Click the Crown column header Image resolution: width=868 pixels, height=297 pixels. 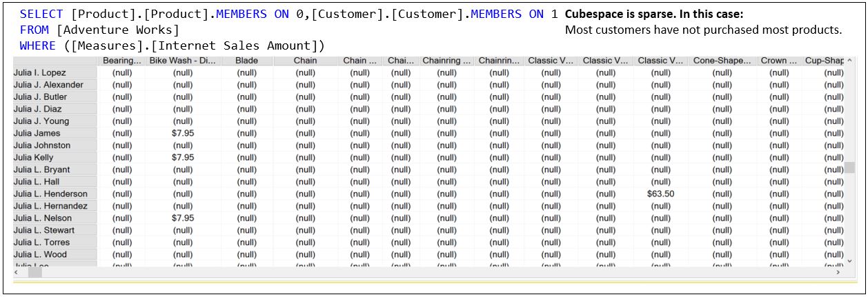pos(779,61)
